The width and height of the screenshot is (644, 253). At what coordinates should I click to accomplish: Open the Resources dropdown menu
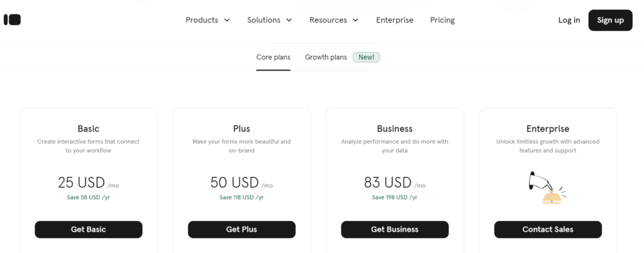click(333, 20)
